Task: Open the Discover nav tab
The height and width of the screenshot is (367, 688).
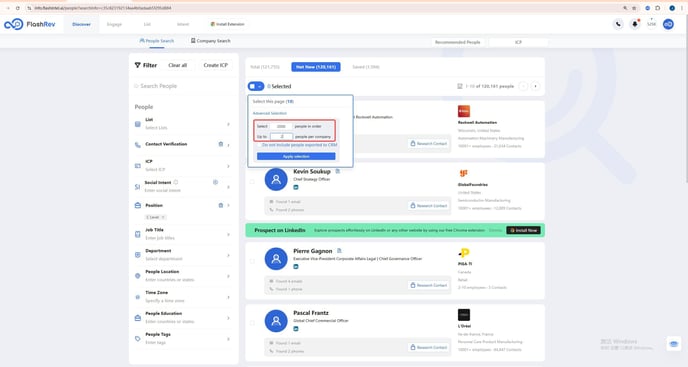Action: click(81, 24)
